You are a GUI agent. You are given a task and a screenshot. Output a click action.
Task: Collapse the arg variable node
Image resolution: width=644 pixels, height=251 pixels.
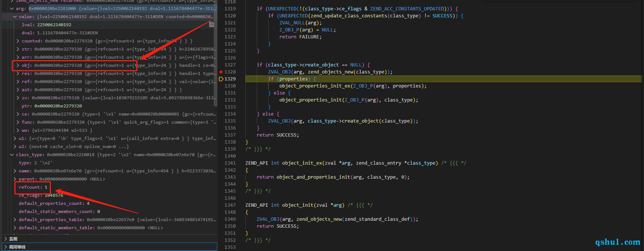pos(12,8)
